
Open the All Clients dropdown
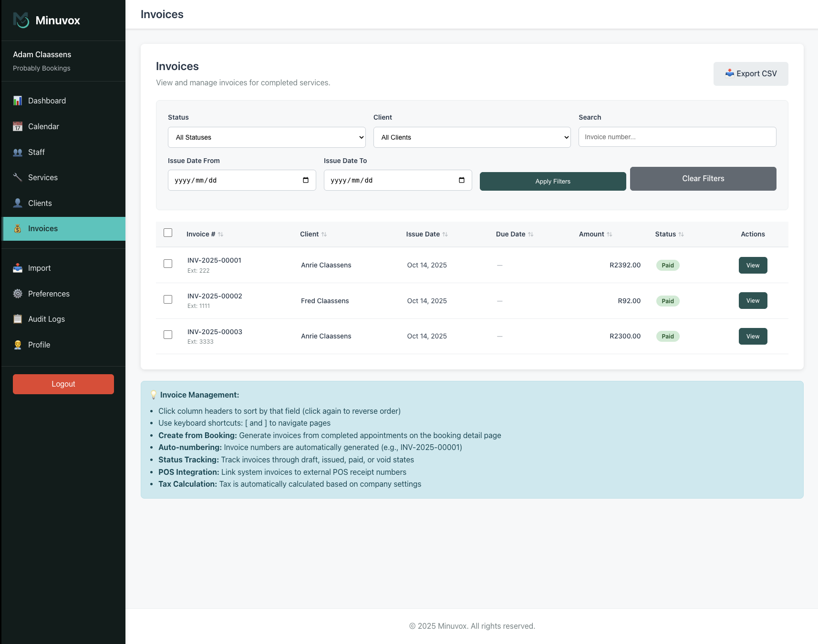coord(472,137)
